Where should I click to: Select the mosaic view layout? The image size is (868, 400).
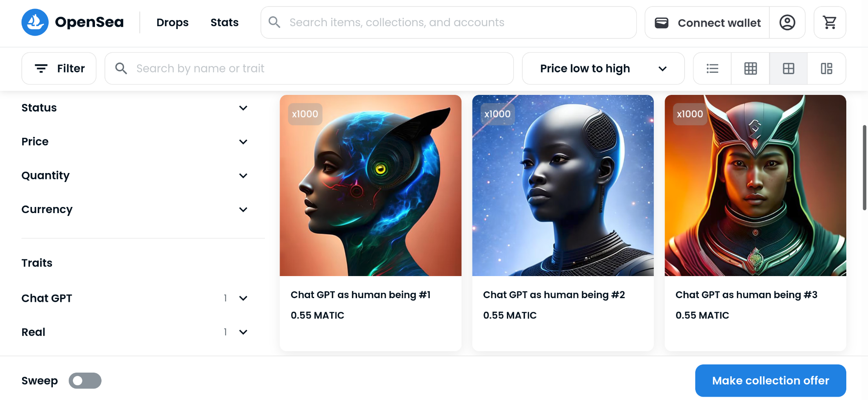point(826,68)
